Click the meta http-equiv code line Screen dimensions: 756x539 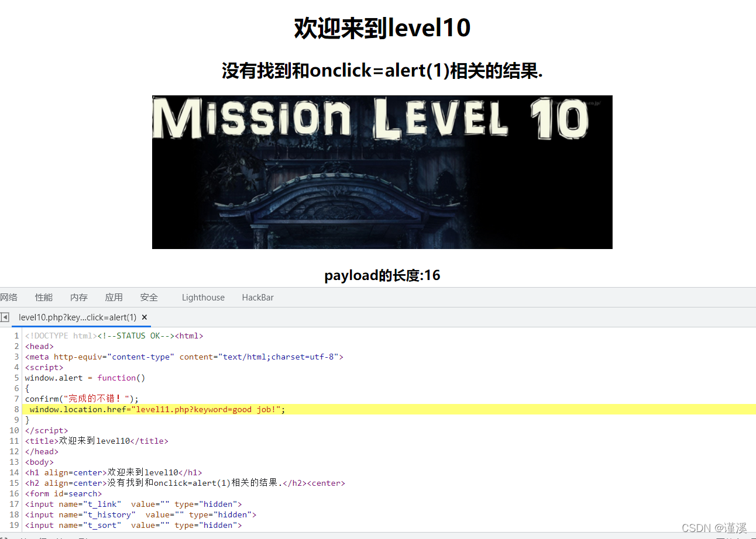(x=184, y=357)
